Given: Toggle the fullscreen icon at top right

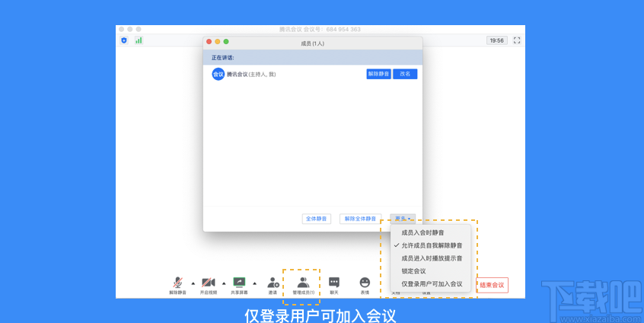Looking at the screenshot, I should pyautogui.click(x=517, y=40).
